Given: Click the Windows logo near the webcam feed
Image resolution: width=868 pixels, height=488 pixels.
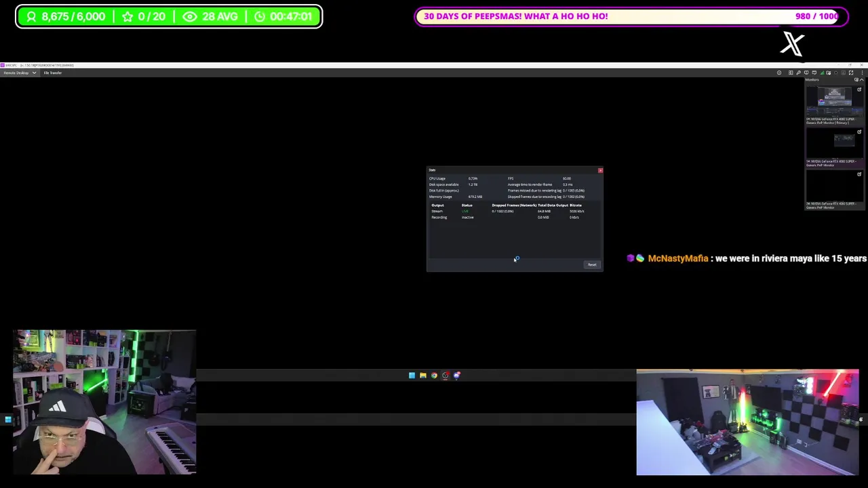Looking at the screenshot, I should [x=7, y=420].
